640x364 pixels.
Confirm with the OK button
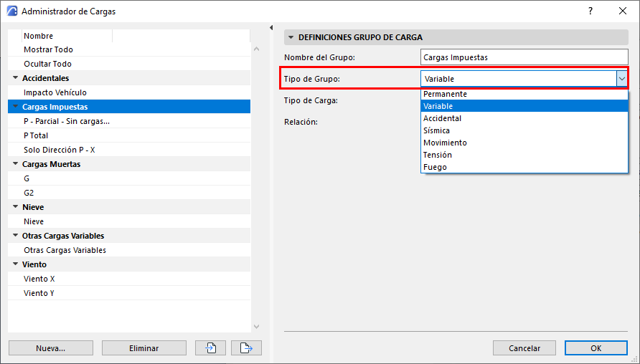pos(596,348)
